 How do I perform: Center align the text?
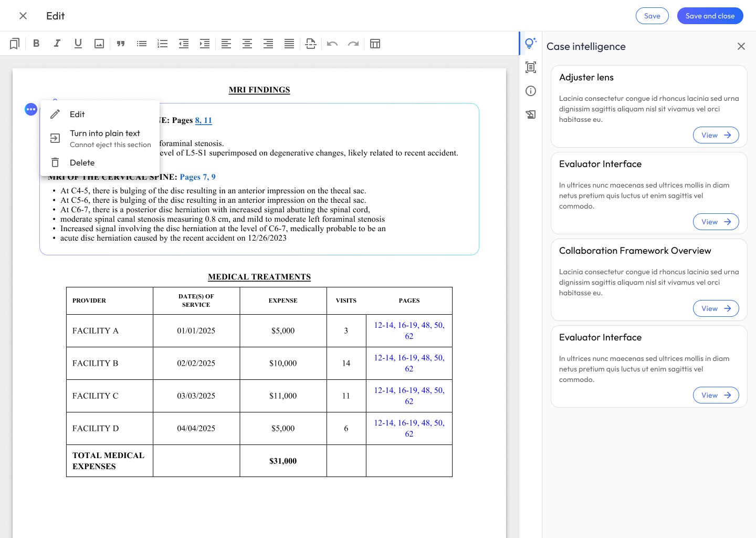[x=247, y=44]
